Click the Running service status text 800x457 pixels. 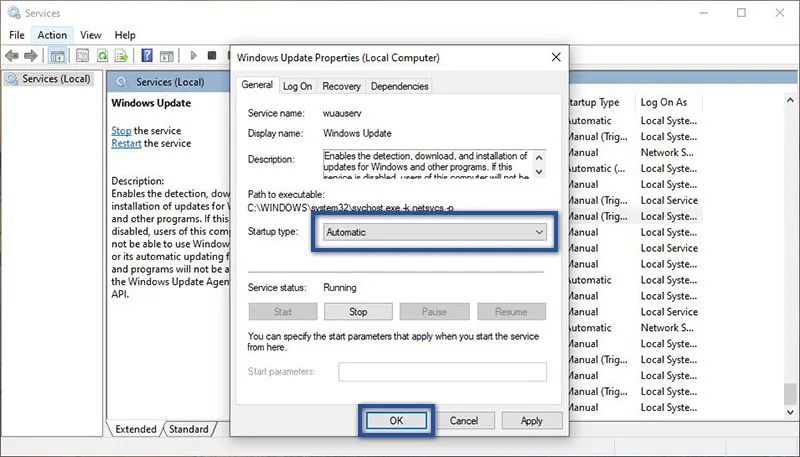[x=340, y=288]
